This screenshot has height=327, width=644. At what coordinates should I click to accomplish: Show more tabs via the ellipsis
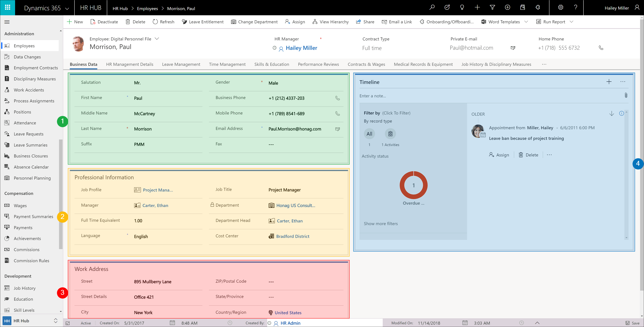pos(544,64)
